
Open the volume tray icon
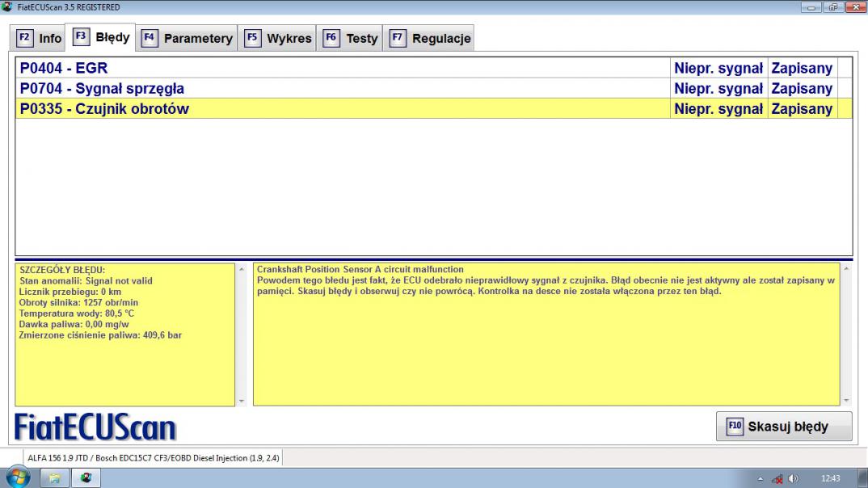[794, 479]
